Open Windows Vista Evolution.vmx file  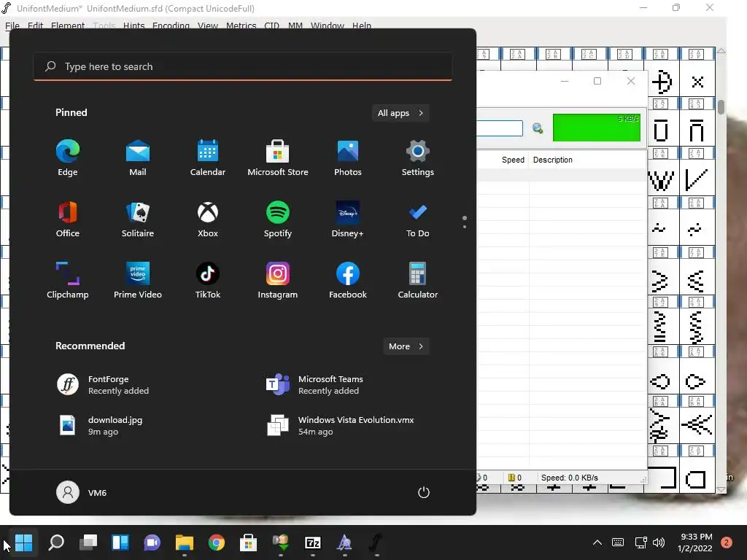tap(340, 426)
